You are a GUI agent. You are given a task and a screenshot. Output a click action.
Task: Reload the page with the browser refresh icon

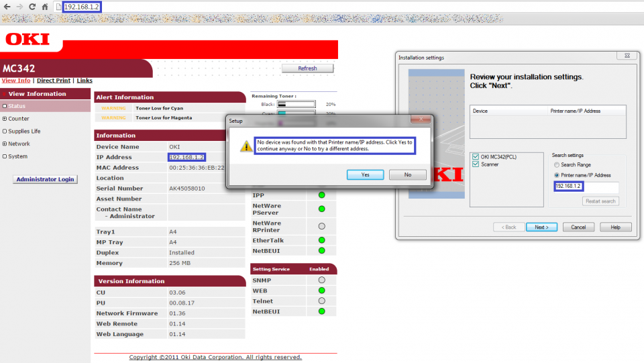coord(32,7)
